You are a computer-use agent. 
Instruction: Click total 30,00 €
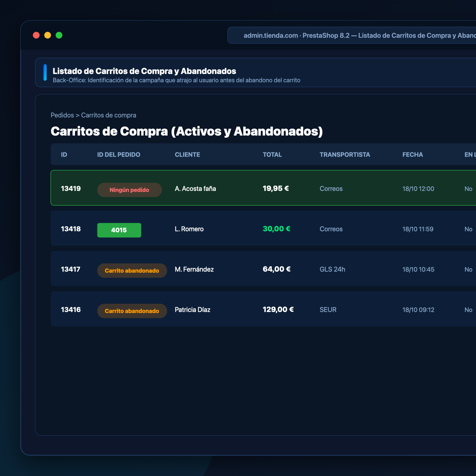click(276, 229)
